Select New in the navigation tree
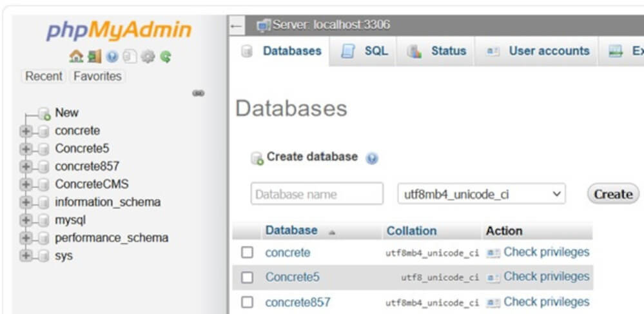The width and height of the screenshot is (644, 314). [x=66, y=113]
